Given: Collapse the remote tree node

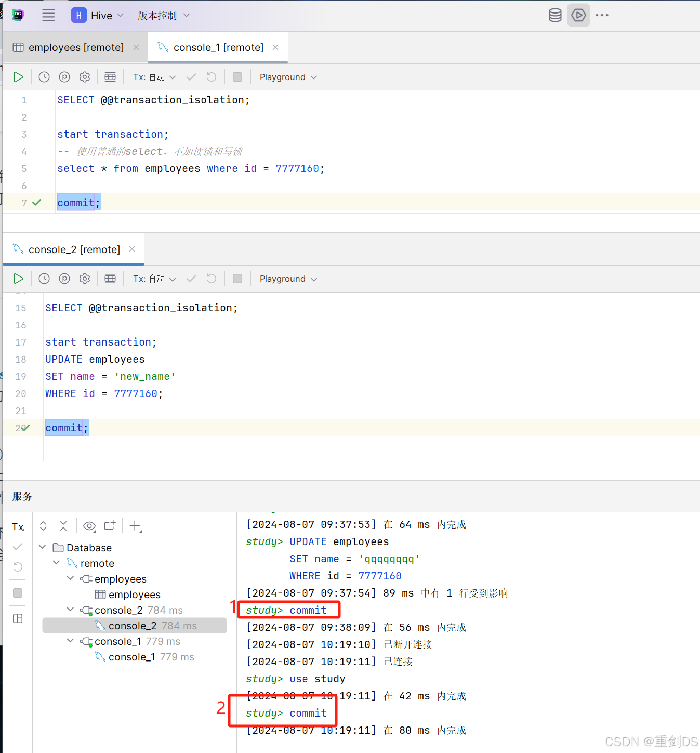Looking at the screenshot, I should [x=57, y=563].
